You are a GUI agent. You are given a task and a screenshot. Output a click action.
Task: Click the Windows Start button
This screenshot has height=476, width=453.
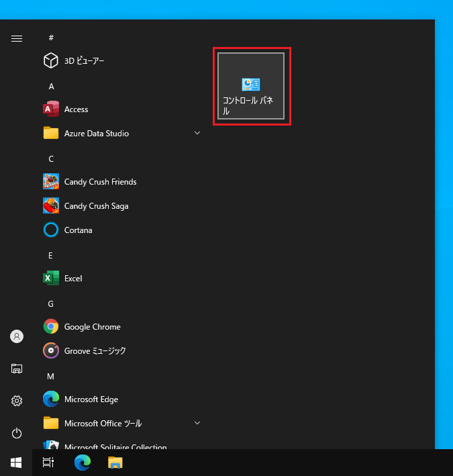(16, 463)
